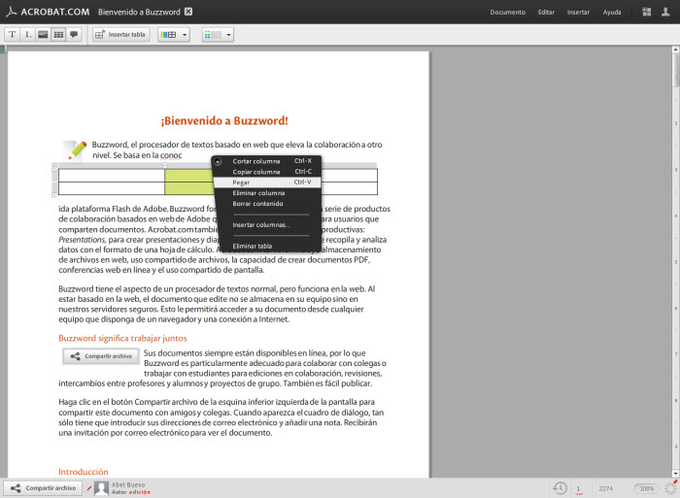Click the 2274 word count
Screen dimensions: 680x498
pyautogui.click(x=605, y=488)
